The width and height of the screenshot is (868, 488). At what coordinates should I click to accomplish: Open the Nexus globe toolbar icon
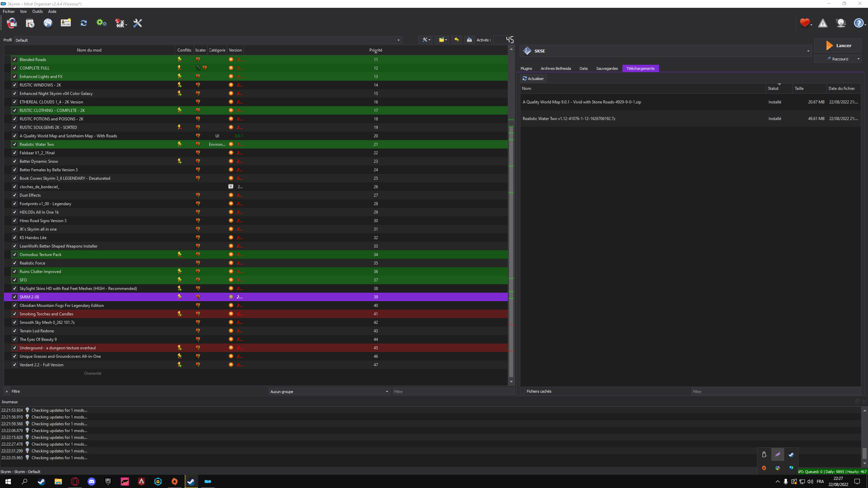(x=48, y=23)
